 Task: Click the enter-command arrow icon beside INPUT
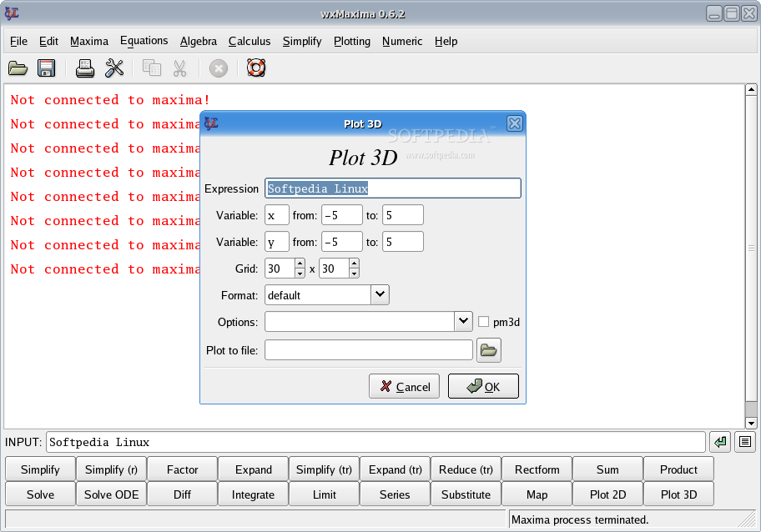(720, 442)
